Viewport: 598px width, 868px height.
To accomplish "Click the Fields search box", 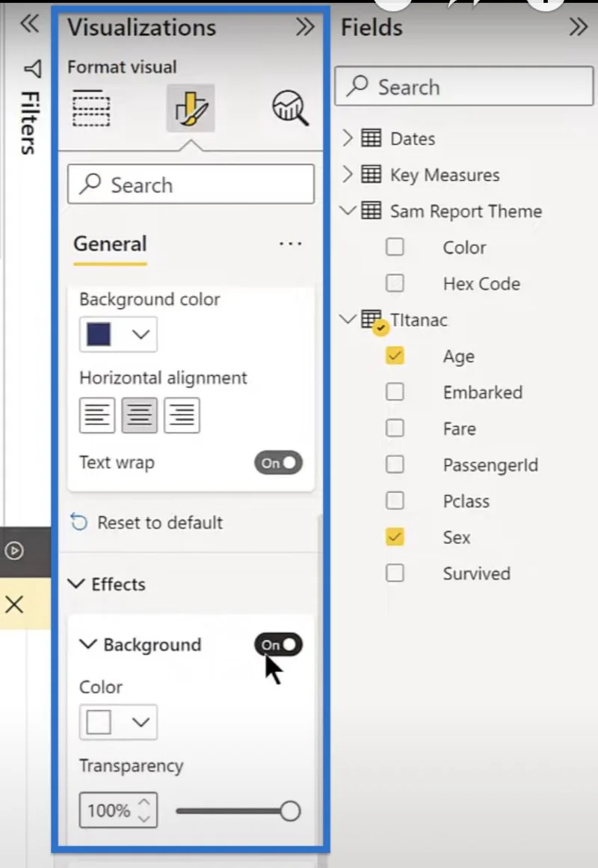I will pos(464,87).
